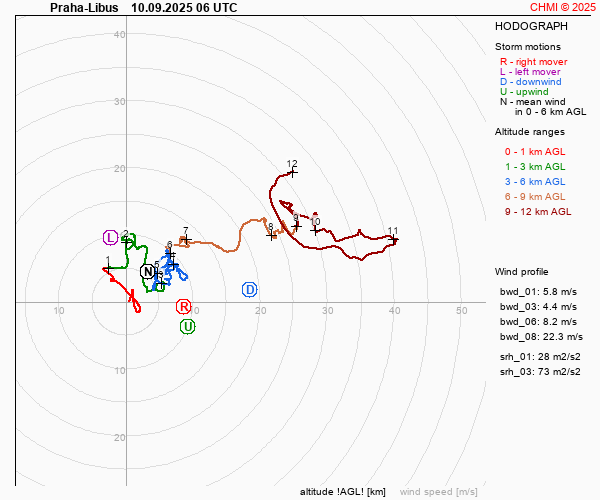This screenshot has height=500, width=600.
Task: Click the downwind D marker
Action: 249,290
